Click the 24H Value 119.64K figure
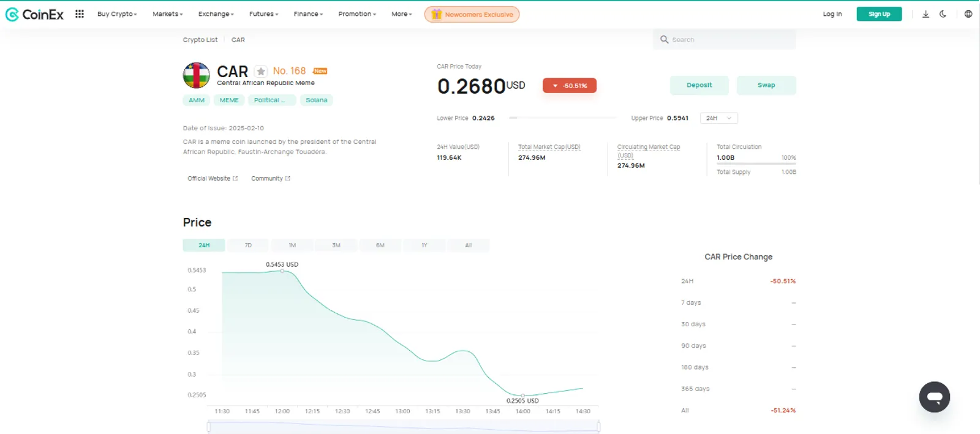This screenshot has height=434, width=980. tap(449, 158)
